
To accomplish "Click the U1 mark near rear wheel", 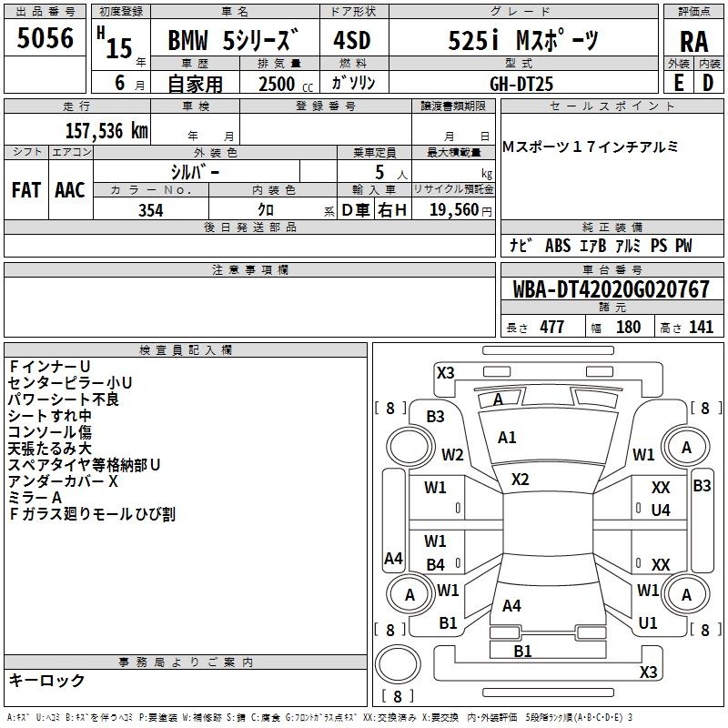I will (648, 623).
